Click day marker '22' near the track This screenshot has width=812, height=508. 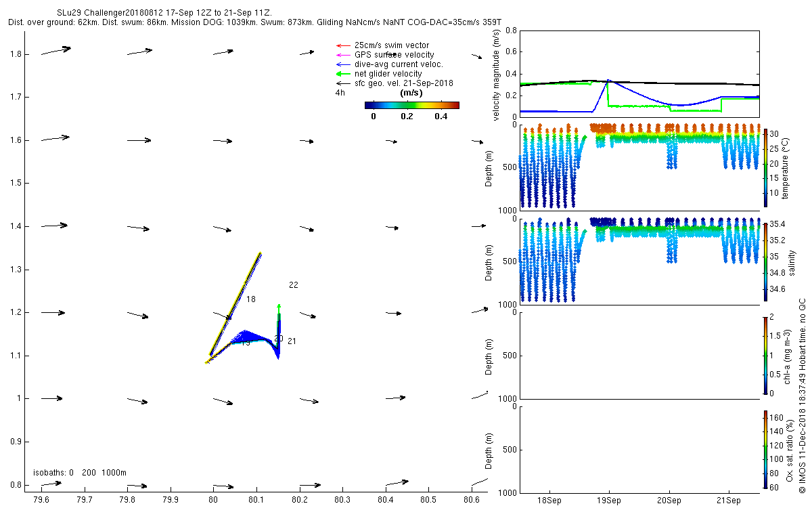(x=294, y=285)
